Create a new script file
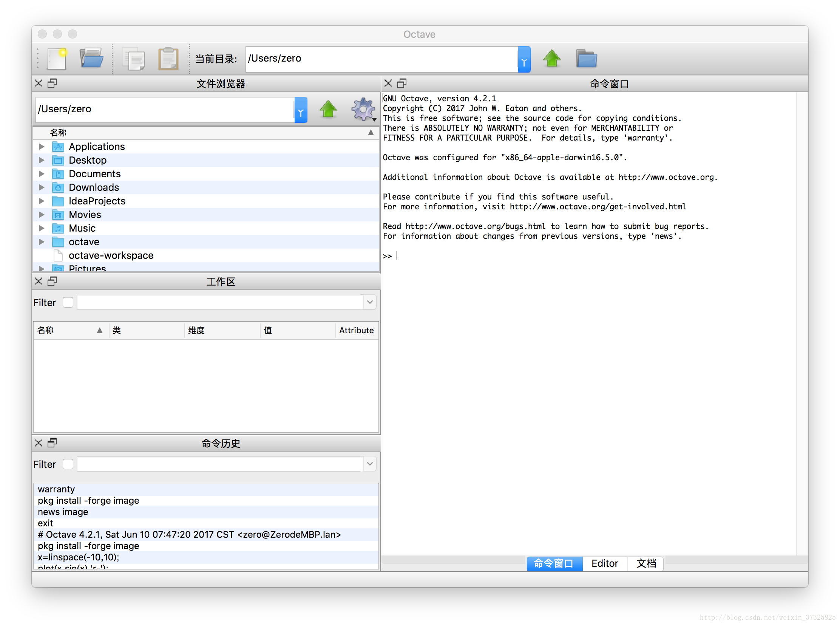 57,59
